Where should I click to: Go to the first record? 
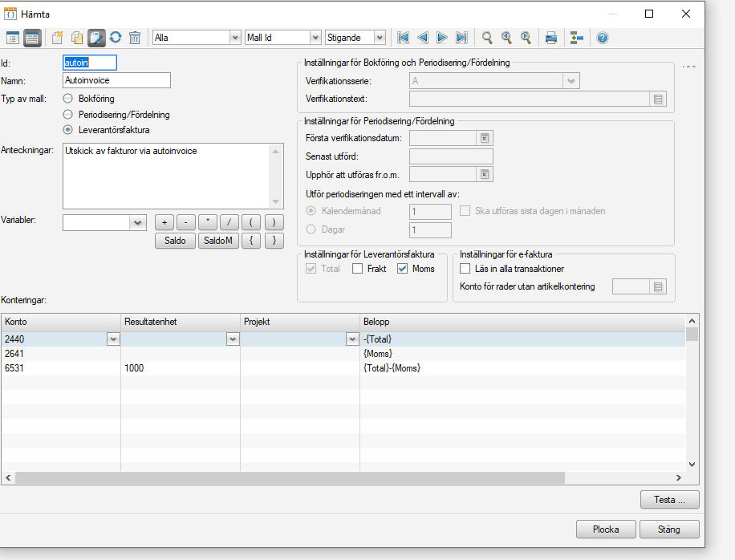click(403, 38)
